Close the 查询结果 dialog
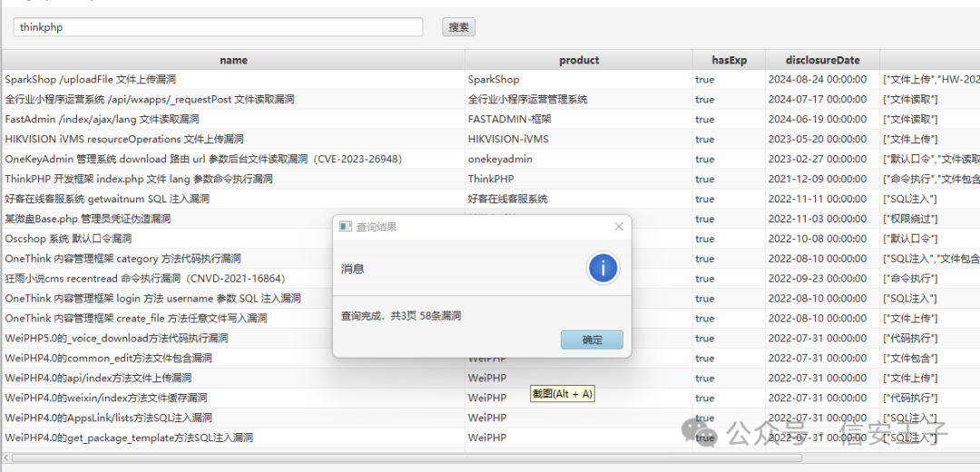The image size is (980, 472). coord(619,226)
